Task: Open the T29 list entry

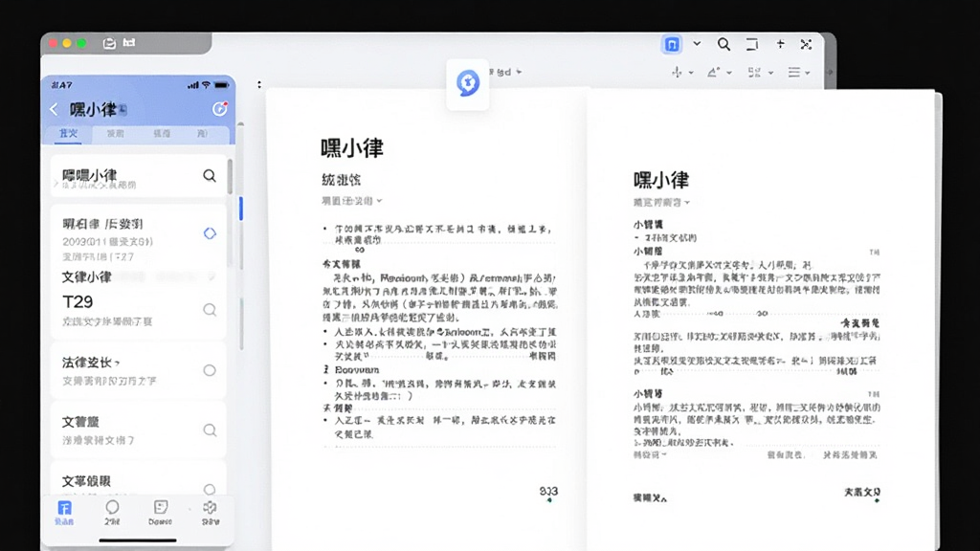Action: point(138,310)
